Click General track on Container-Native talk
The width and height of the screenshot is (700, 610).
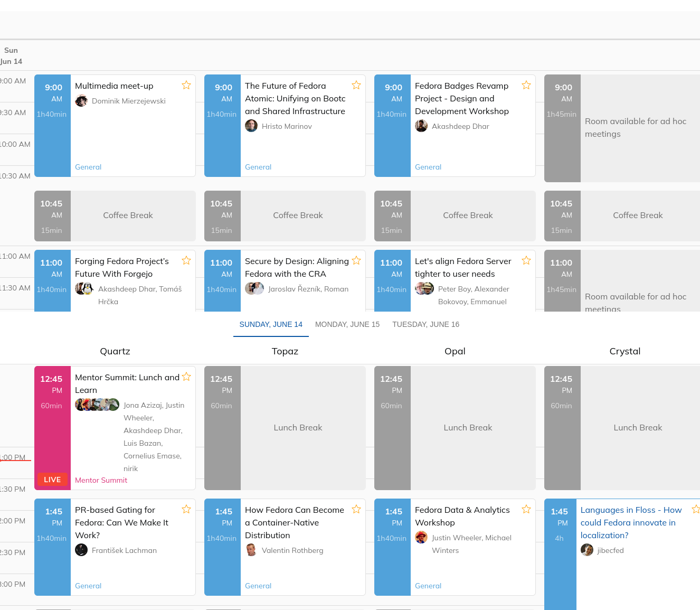258,586
